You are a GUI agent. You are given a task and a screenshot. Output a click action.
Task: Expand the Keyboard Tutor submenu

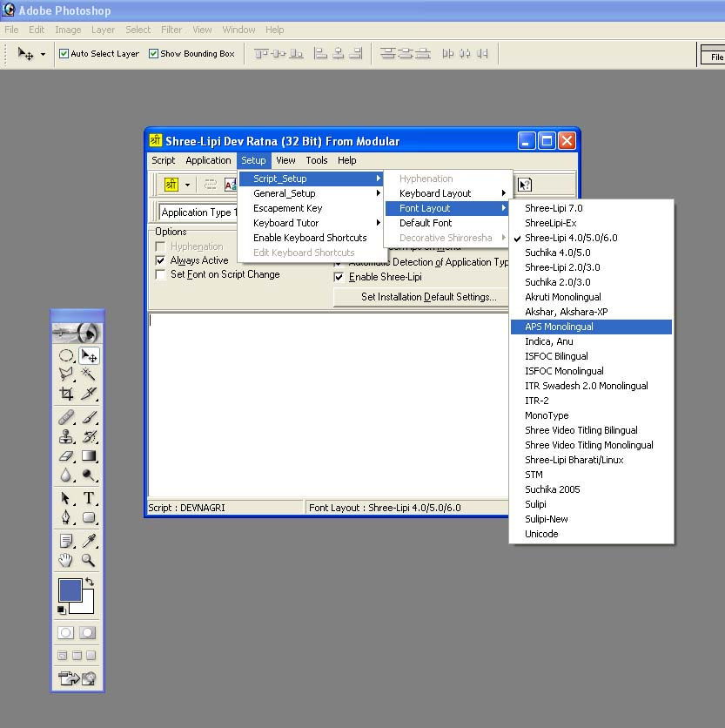click(311, 223)
